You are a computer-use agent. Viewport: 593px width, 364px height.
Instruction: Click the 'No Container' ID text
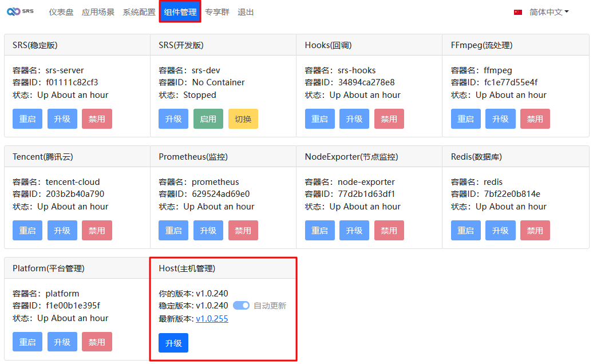(x=218, y=82)
